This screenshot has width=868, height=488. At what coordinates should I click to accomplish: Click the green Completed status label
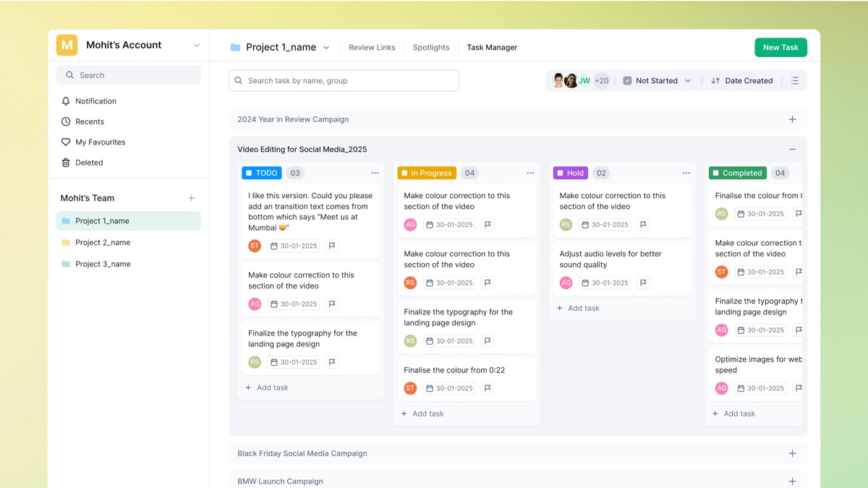pyautogui.click(x=738, y=173)
